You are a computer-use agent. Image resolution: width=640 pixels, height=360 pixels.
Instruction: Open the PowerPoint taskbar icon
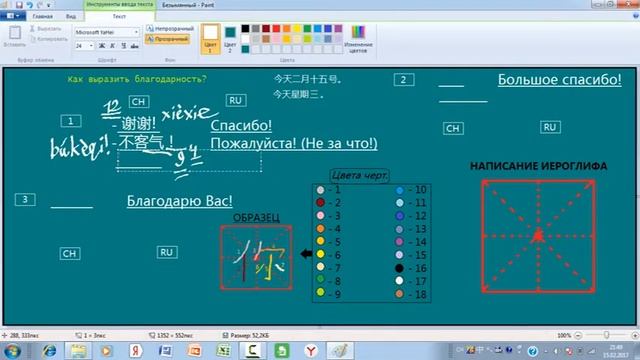[194, 351]
